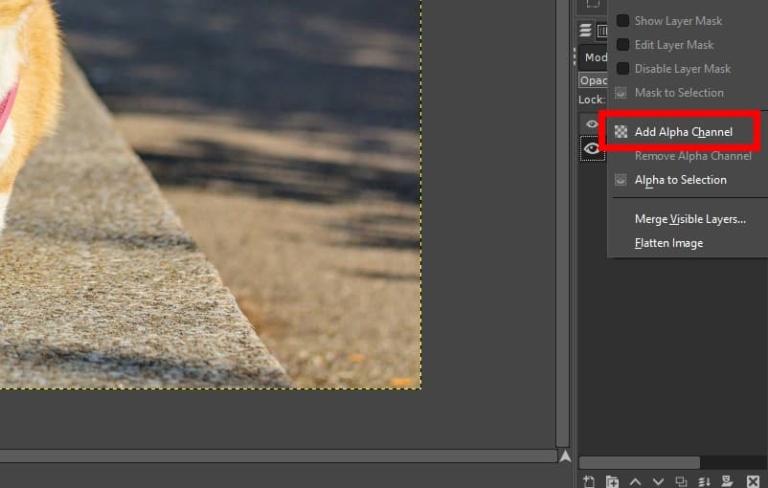Click the Opacity slider in layers panel
This screenshot has height=488, width=768.
[x=593, y=80]
